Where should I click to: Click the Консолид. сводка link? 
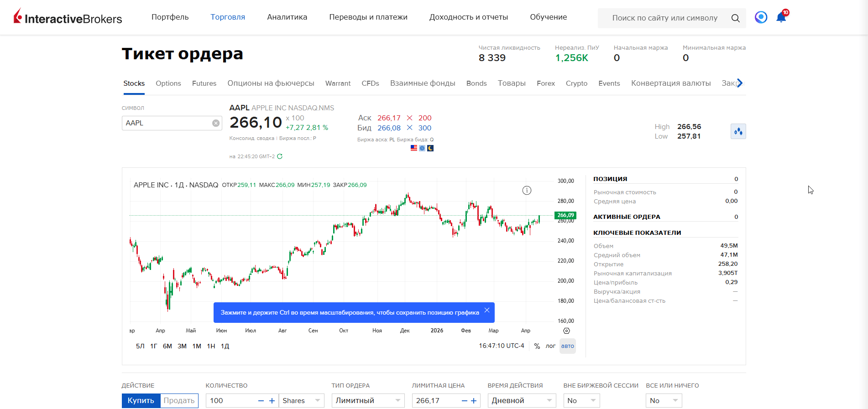click(x=252, y=138)
